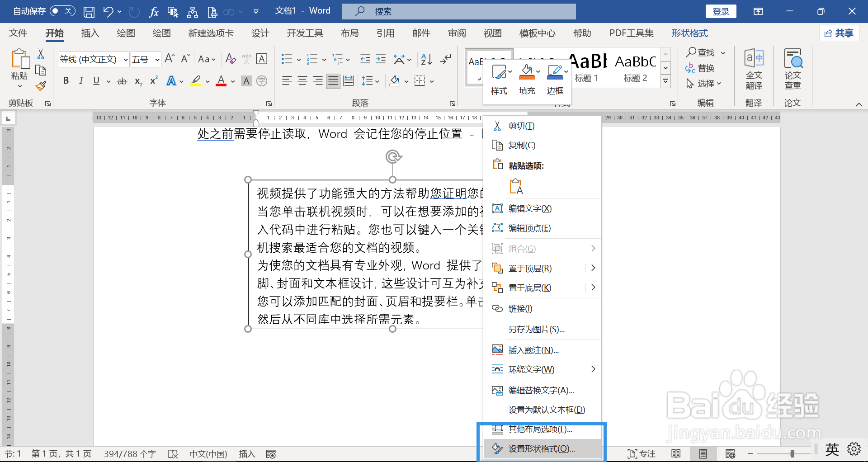Choose Bring to Front menu entry
Viewport: 868px width, 462px height.
click(542, 268)
